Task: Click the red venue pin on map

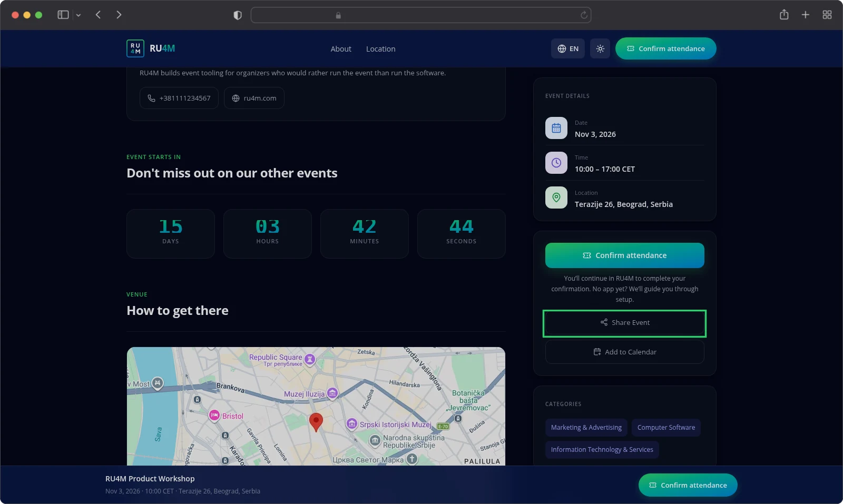Action: pyautogui.click(x=316, y=421)
